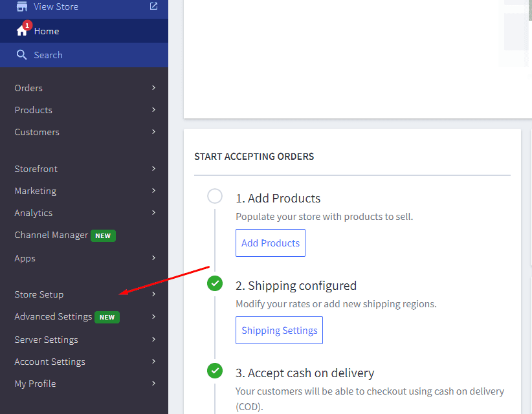Click the NEW badge next to Channel Manager

(x=103, y=235)
